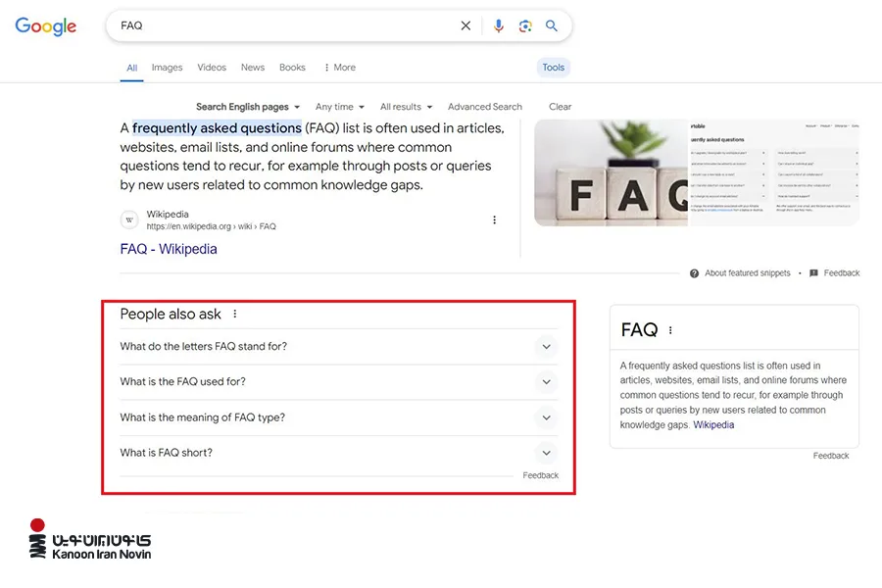Click the Feedback flag icon under snippet

pos(813,273)
